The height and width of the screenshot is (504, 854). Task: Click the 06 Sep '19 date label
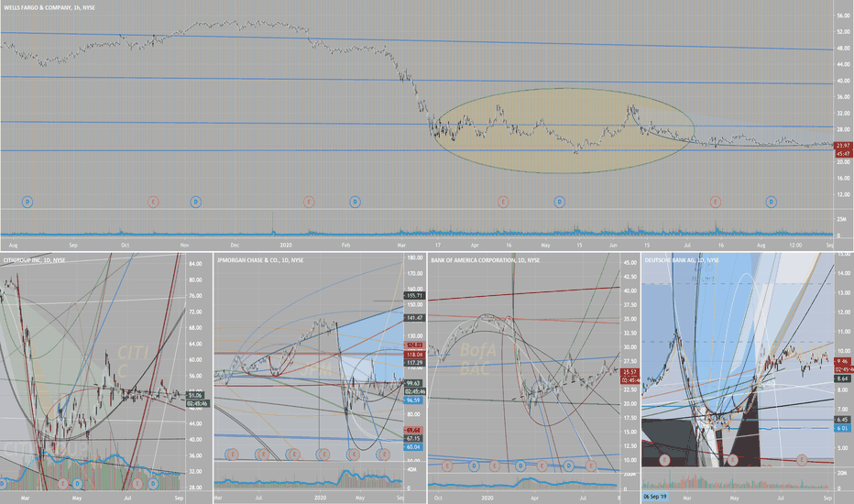pos(654,497)
